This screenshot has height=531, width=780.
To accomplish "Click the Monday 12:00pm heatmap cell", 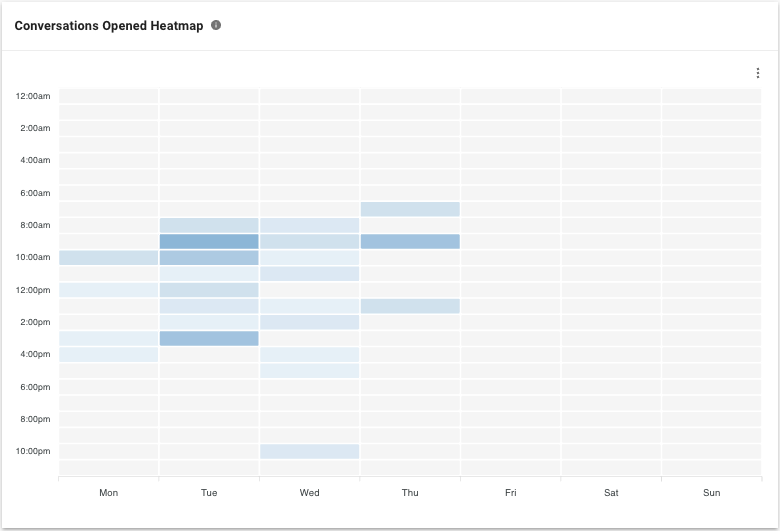I will click(x=108, y=290).
